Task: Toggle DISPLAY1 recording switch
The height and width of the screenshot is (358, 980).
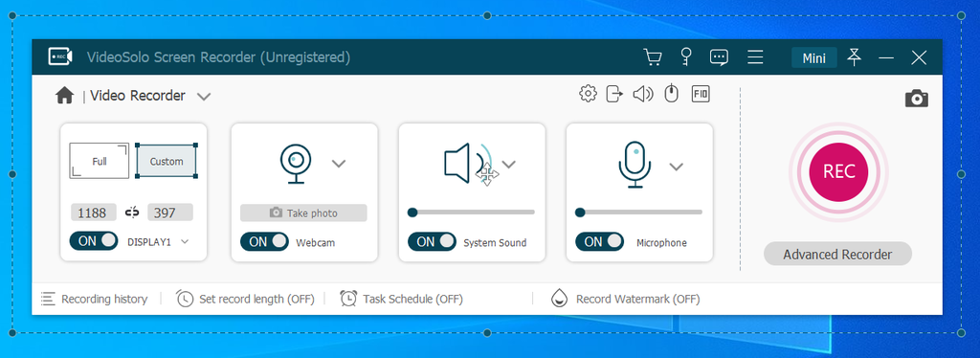Action: coord(94,240)
